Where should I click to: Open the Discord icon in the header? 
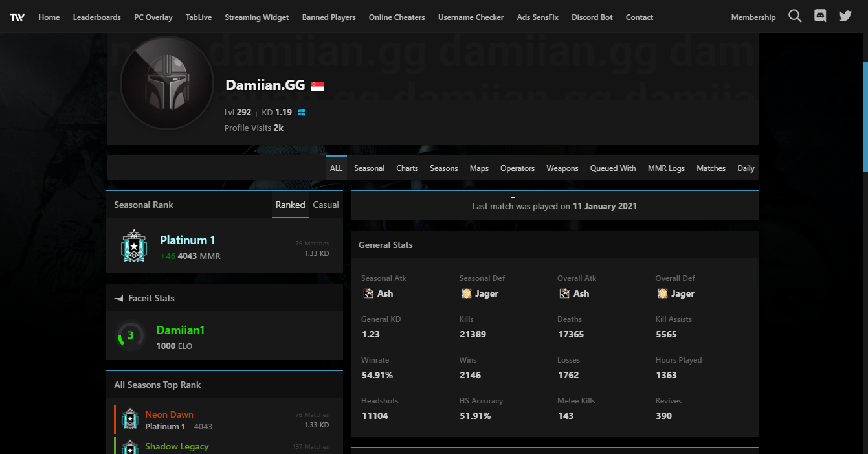point(820,17)
